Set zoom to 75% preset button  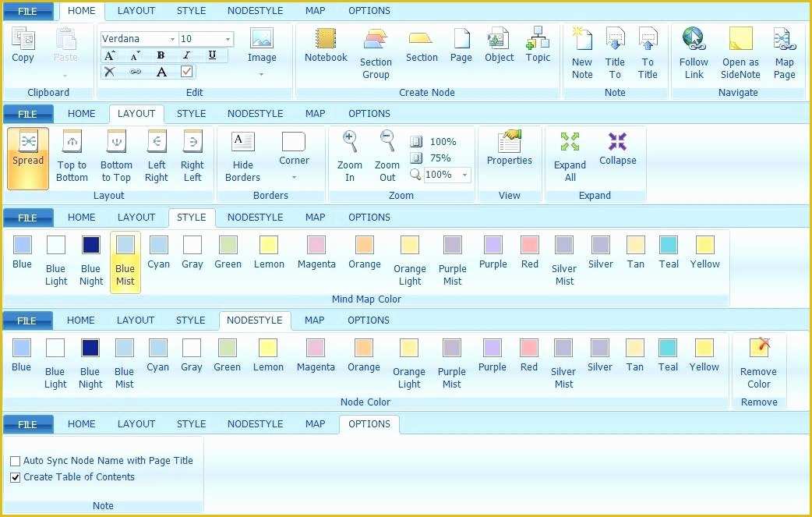pyautogui.click(x=431, y=158)
